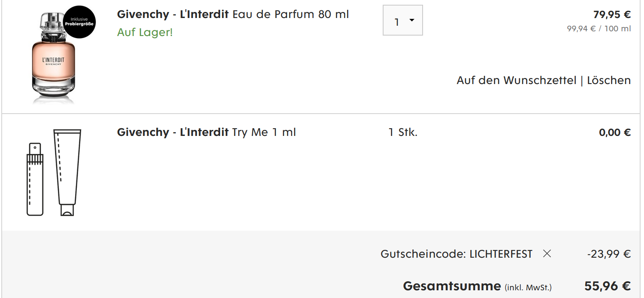Viewport: 644px width, 298px height.
Task: Click the black Inklusive Probiergröße badge
Action: pos(79,22)
